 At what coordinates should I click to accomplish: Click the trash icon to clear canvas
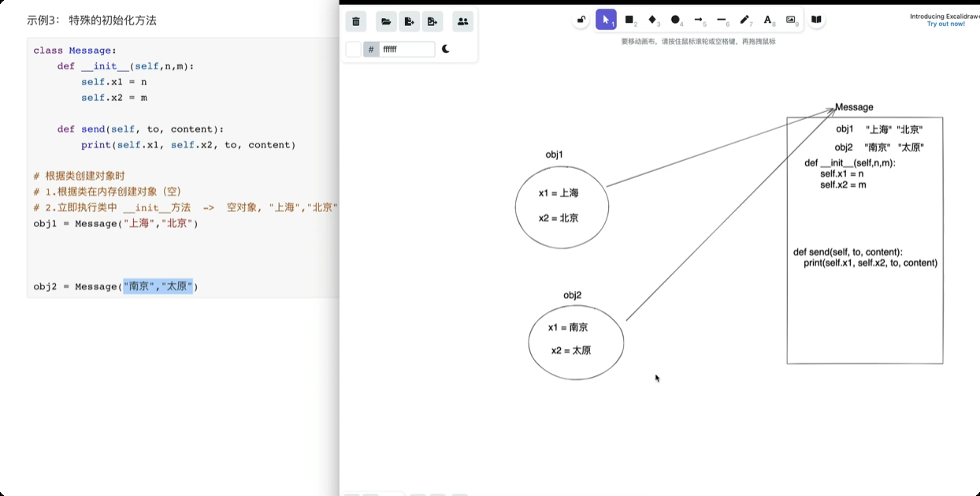pos(356,22)
